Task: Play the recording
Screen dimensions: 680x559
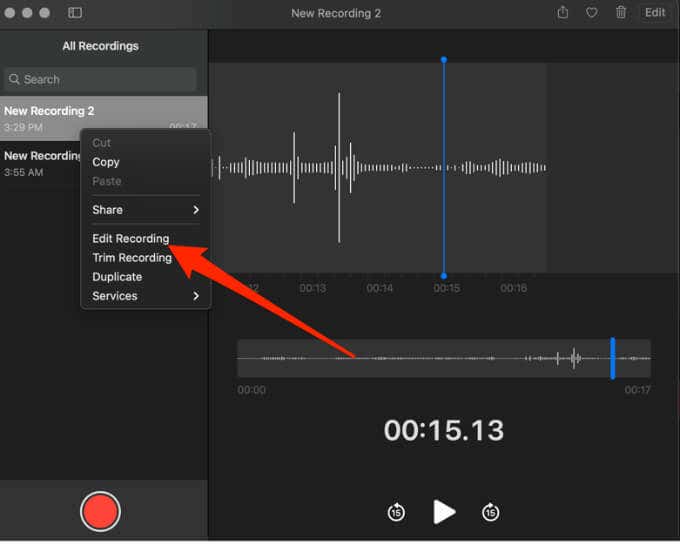Action: 444,512
